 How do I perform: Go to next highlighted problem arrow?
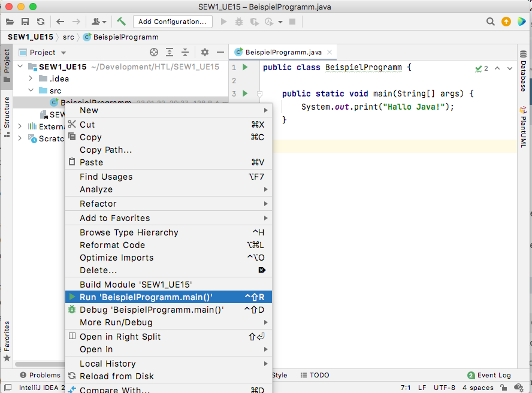click(x=510, y=68)
